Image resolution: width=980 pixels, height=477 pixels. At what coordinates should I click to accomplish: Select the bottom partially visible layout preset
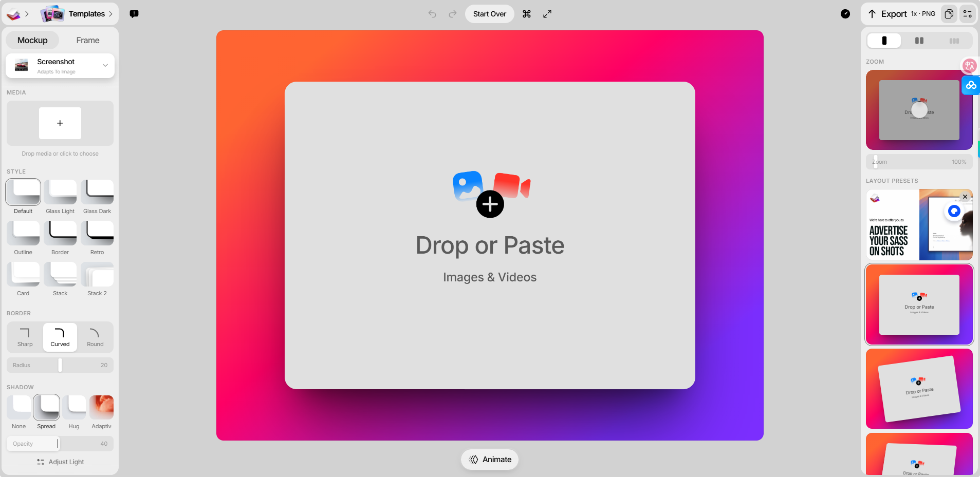[919, 454]
